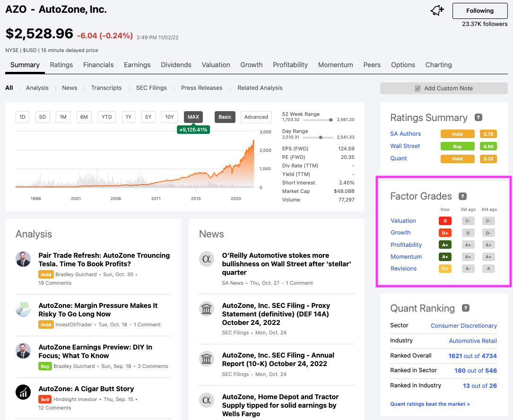Open 'AutoZone: A Cigar Butt Story' article
Viewport: 513px width, 420px height.
point(87,389)
